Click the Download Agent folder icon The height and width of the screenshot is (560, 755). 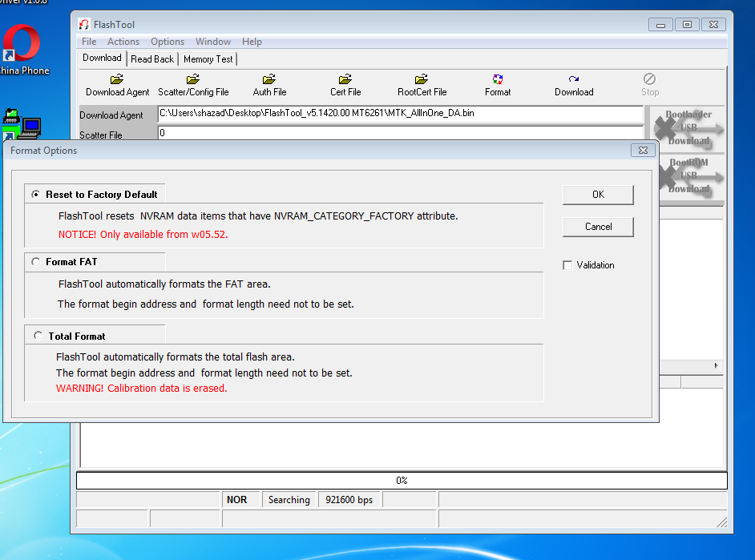click(x=117, y=79)
